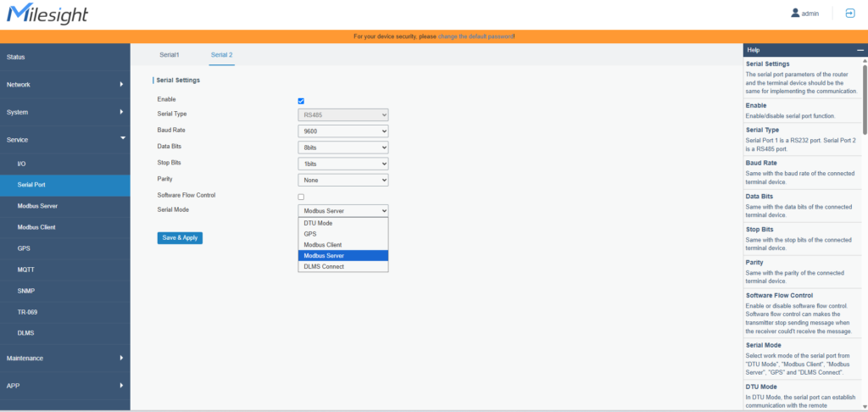Image resolution: width=868 pixels, height=412 pixels.
Task: Open Modbus Client in the sidebar
Action: (x=37, y=227)
